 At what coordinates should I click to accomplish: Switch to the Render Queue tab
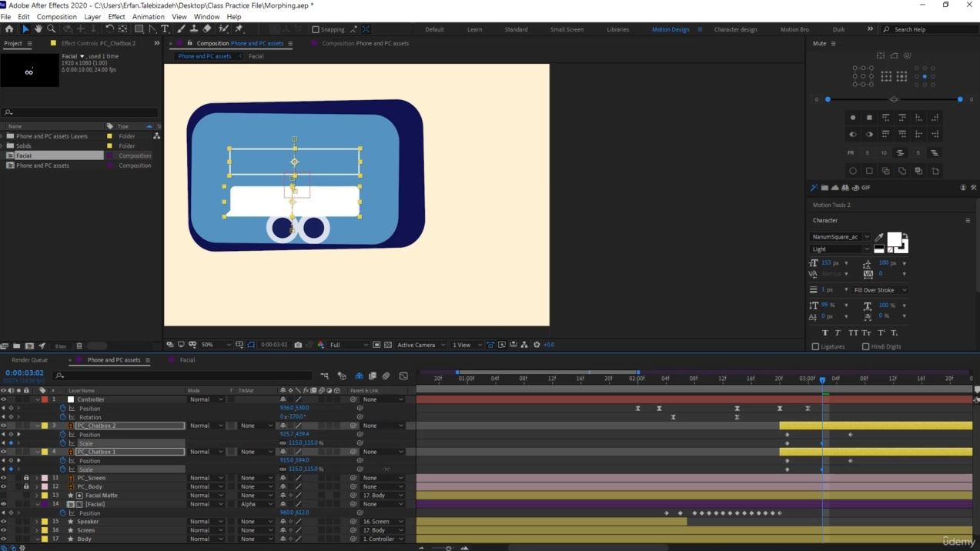coord(29,360)
